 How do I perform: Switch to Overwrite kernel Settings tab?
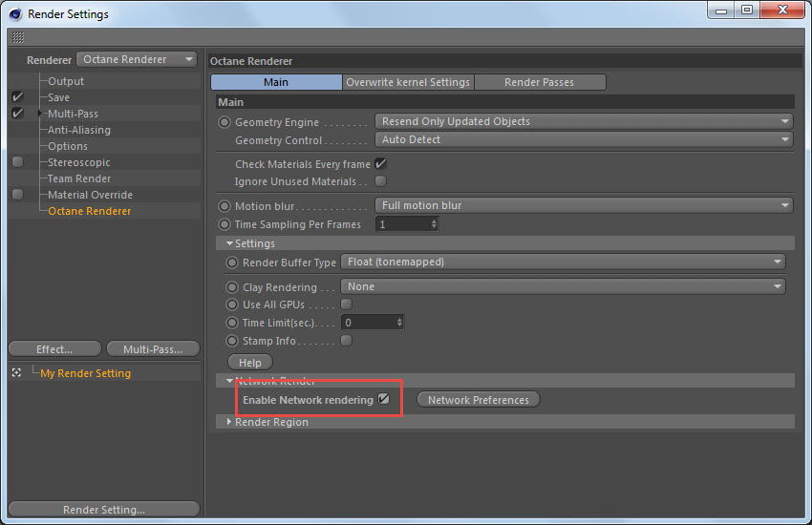click(x=408, y=82)
